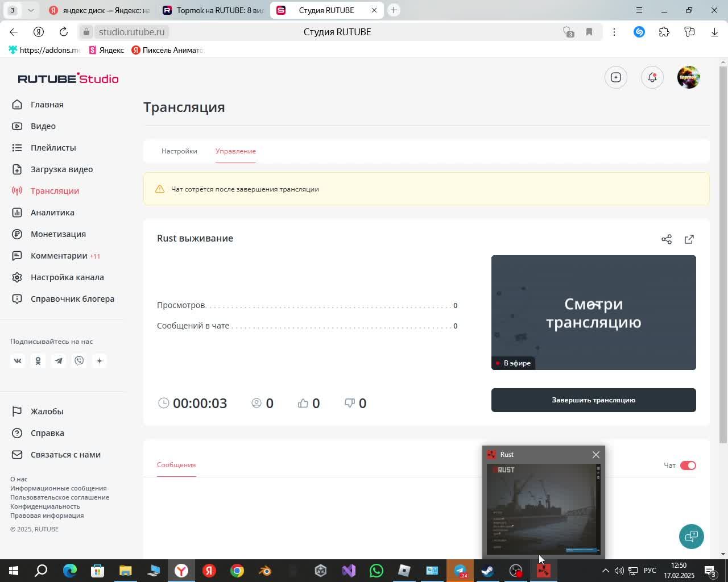Open Плейлисты in the sidebar
Image resolution: width=728 pixels, height=582 pixels.
click(x=53, y=148)
